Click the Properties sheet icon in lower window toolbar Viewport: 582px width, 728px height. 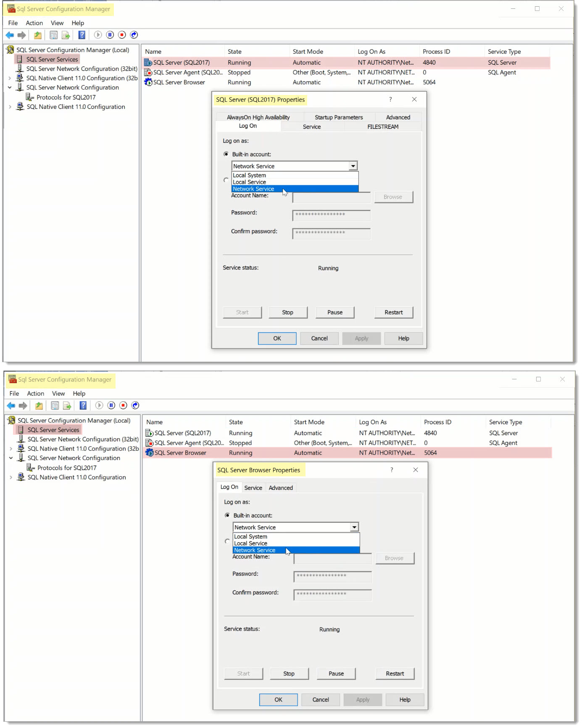[x=55, y=405]
